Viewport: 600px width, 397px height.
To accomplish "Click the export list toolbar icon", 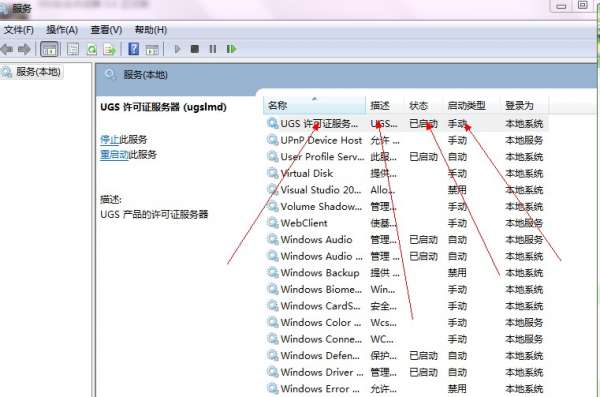I will click(x=109, y=49).
